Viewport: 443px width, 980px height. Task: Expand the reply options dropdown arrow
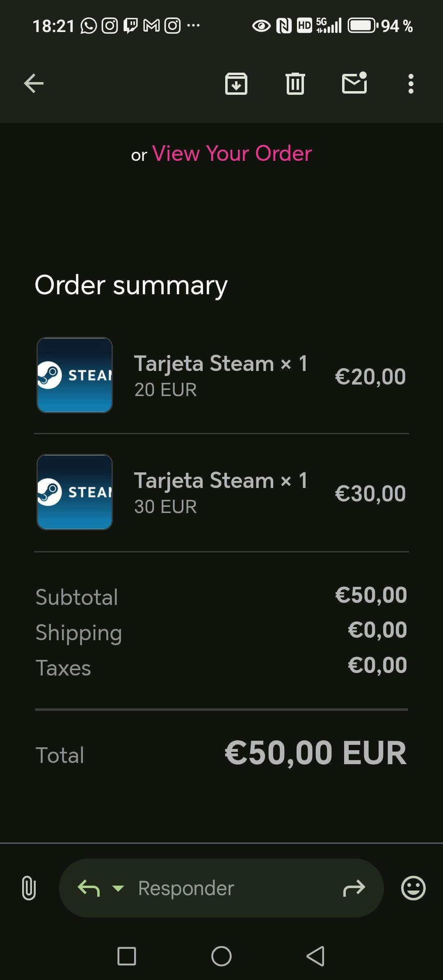coord(118,888)
